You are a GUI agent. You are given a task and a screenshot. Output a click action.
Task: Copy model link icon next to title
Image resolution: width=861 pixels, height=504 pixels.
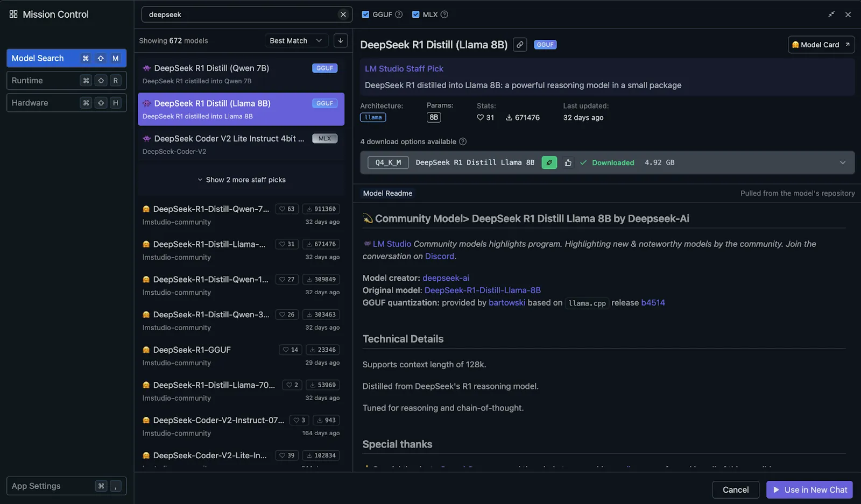(x=520, y=45)
